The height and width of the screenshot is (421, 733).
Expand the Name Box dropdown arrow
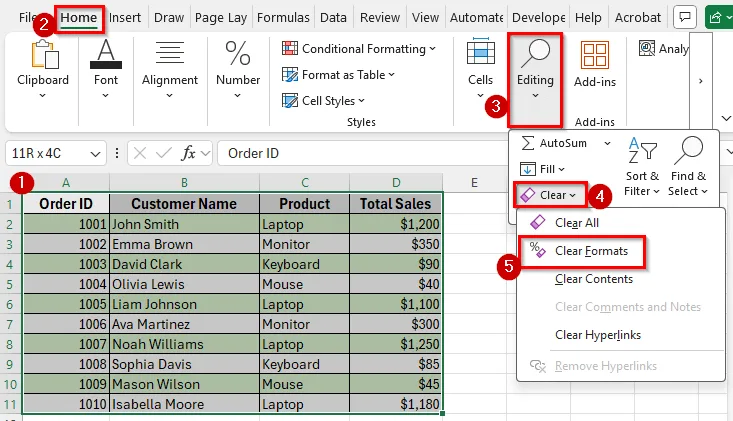tap(95, 154)
